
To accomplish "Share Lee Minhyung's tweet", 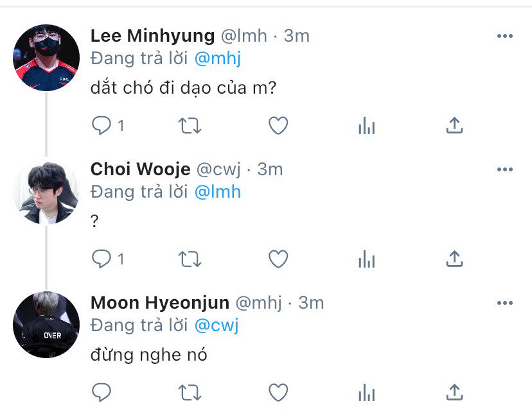I will [454, 126].
